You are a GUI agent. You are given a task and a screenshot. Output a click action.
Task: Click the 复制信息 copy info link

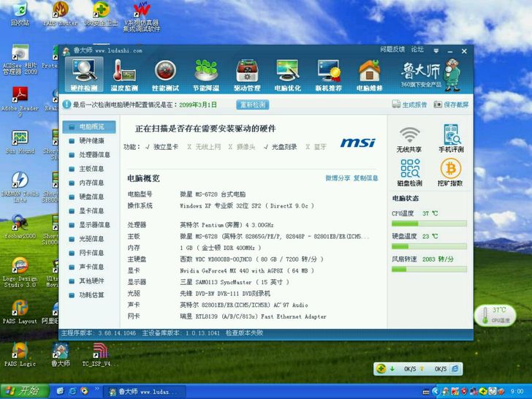365,178
